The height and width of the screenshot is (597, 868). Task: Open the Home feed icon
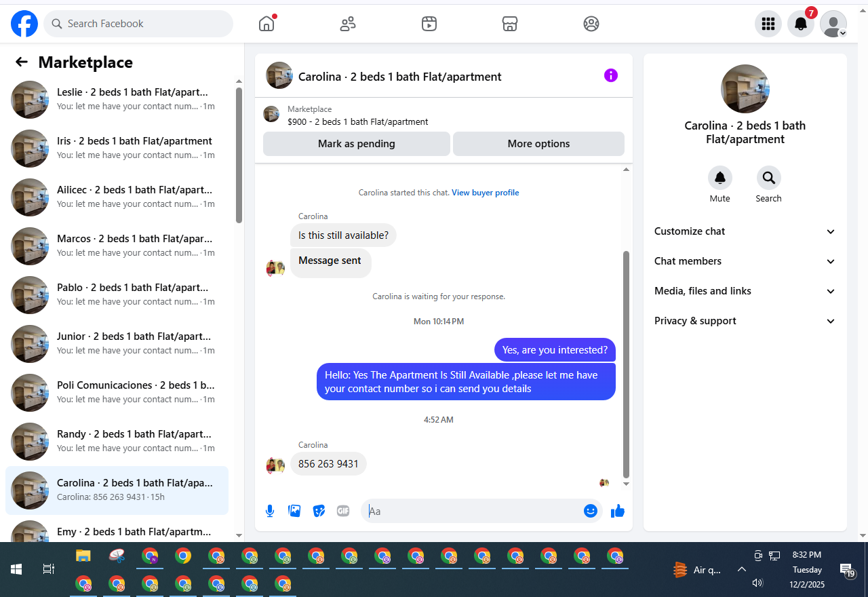[x=267, y=24]
